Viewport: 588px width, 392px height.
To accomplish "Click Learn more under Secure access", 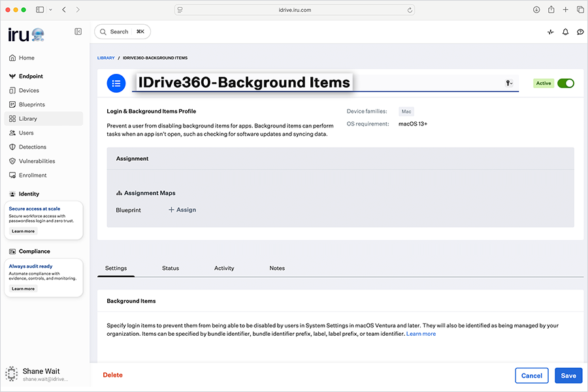I will (23, 231).
